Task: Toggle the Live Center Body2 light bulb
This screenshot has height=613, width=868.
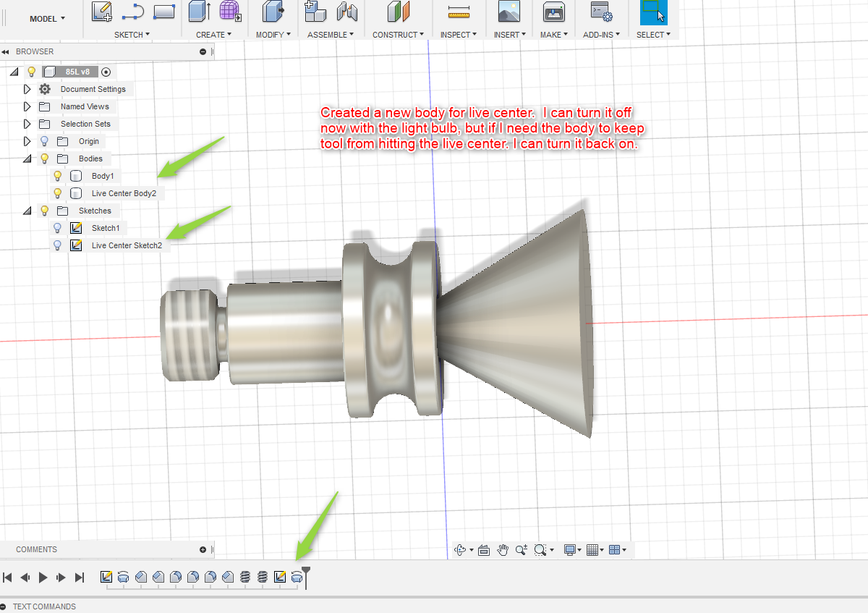Action: tap(58, 193)
